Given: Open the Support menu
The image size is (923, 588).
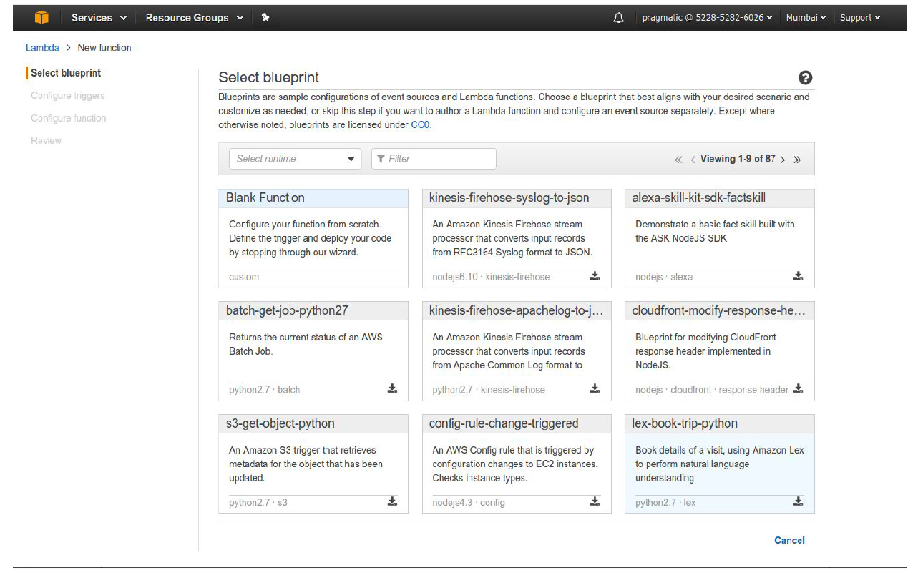Looking at the screenshot, I should 859,17.
